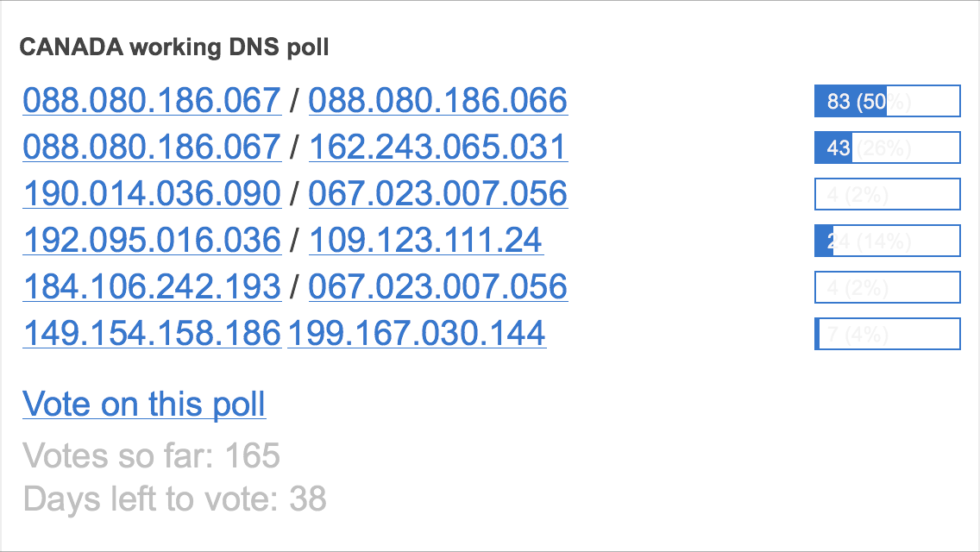The height and width of the screenshot is (552, 980).
Task: Open the 149.154.158.186 DNS link
Action: (x=152, y=333)
